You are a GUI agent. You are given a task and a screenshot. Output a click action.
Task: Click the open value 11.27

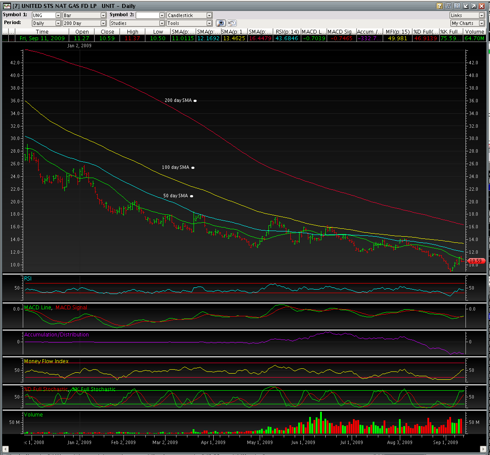[x=82, y=38]
